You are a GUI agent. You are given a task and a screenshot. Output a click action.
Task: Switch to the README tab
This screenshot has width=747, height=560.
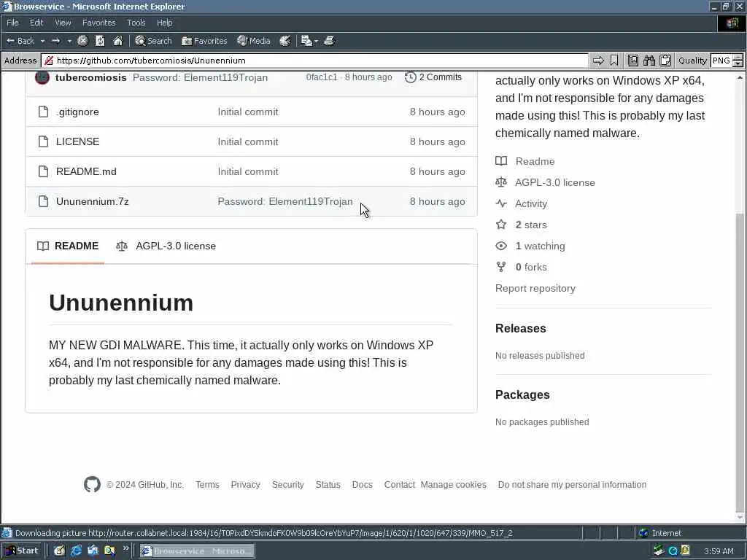click(68, 246)
